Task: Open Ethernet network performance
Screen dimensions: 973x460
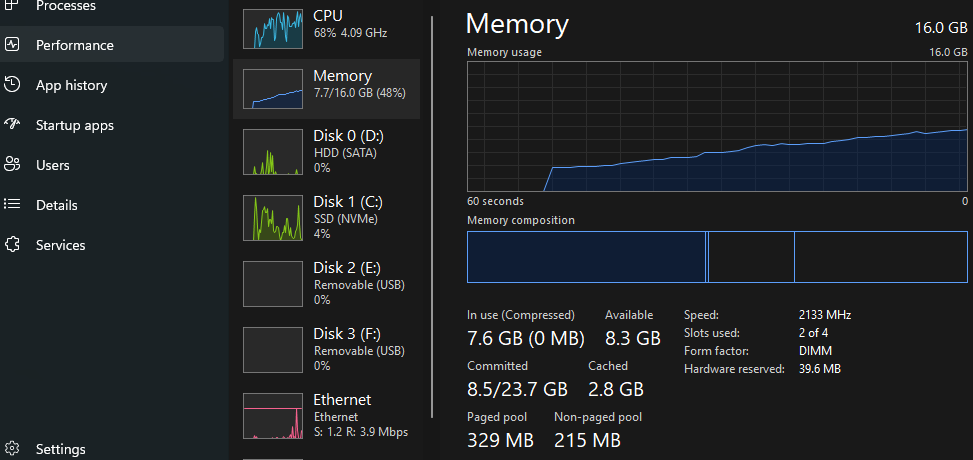Action: pos(326,415)
